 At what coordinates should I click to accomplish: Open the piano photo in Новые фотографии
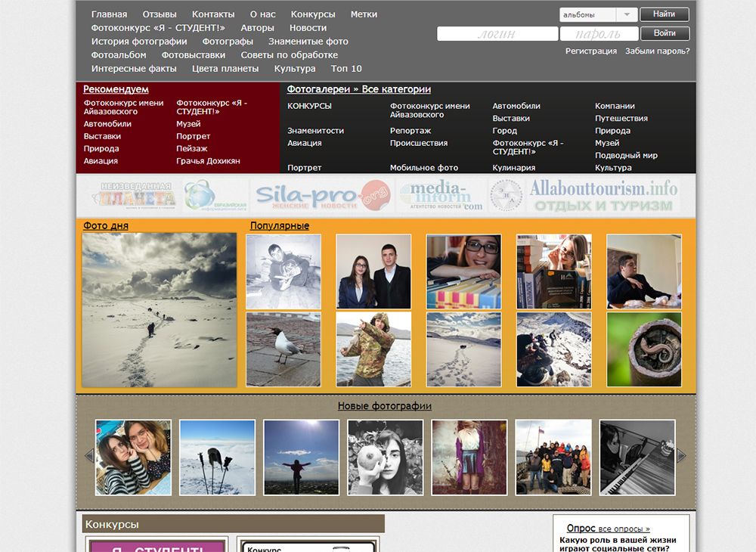click(637, 457)
